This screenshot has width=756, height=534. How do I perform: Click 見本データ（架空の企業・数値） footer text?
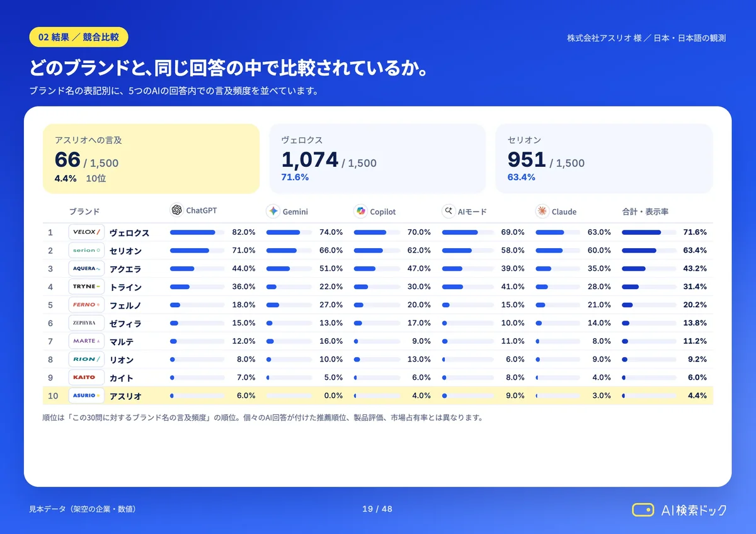(x=83, y=509)
